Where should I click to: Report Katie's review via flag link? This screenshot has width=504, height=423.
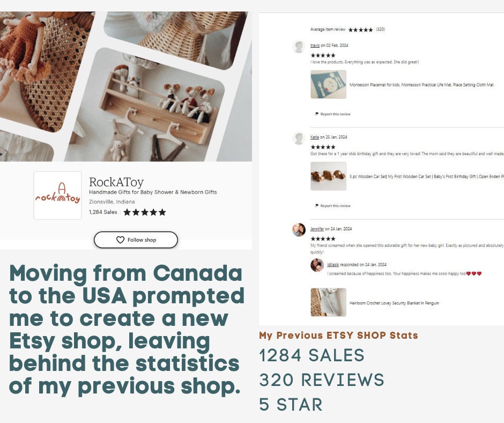(333, 206)
